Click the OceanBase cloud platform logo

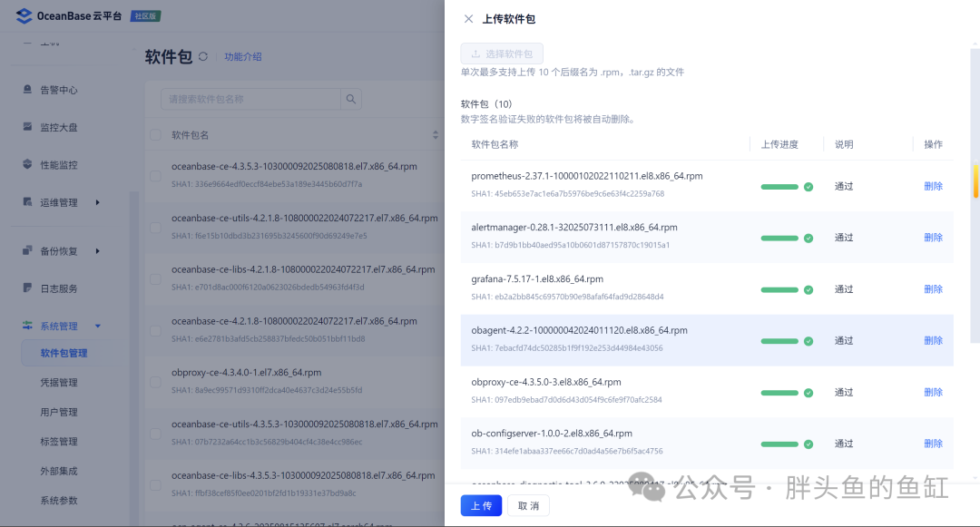tap(24, 15)
